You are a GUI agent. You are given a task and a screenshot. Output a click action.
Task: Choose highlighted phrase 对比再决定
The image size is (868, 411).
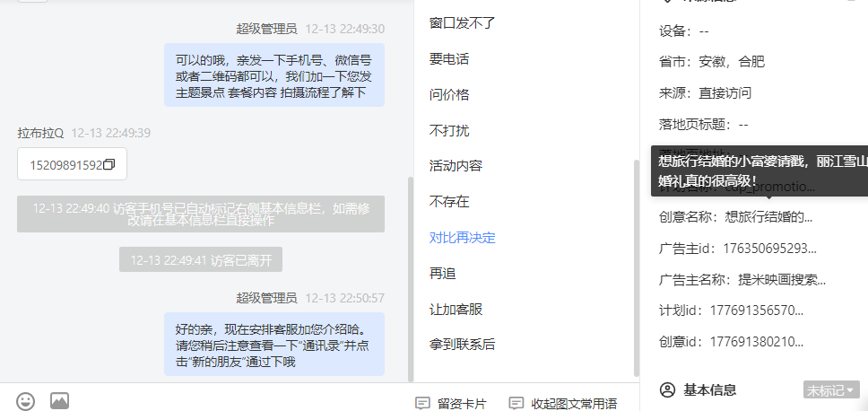(462, 238)
